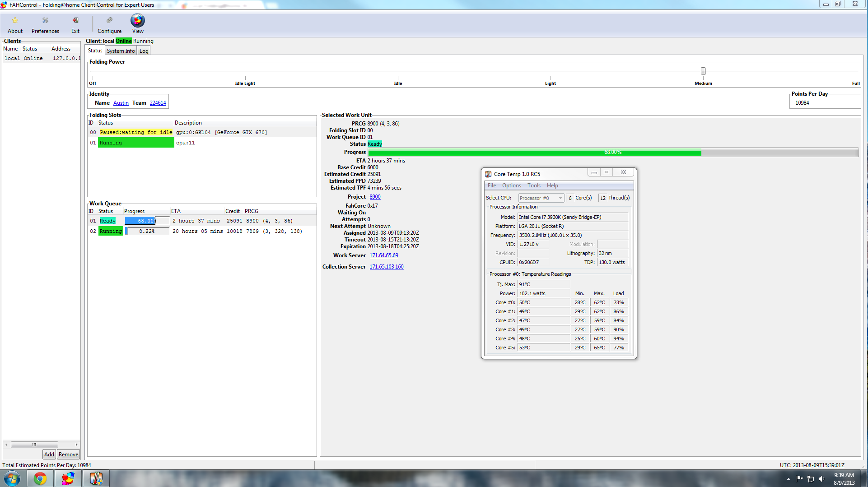Show hidden tray icons arrow
Screen dimensions: 868x487
[789, 479]
